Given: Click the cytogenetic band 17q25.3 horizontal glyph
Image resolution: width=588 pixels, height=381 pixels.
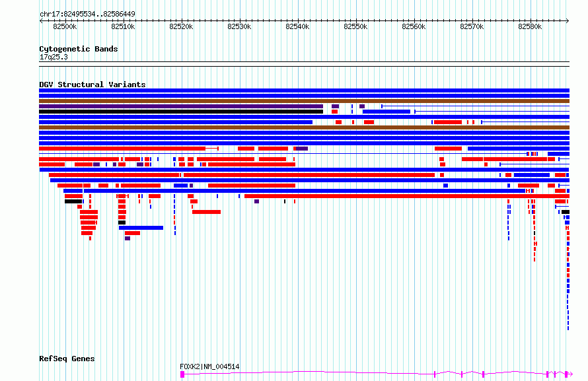Looking at the screenshot, I should coord(304,64).
